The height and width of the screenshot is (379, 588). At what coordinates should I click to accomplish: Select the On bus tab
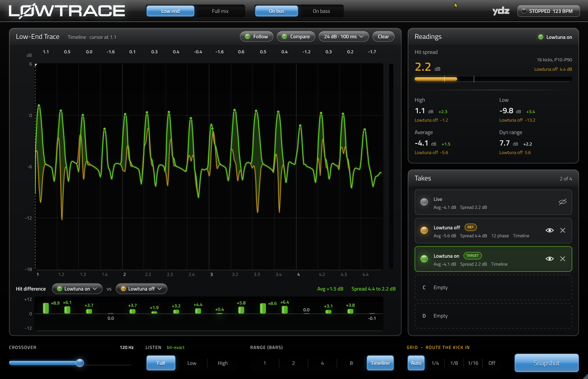tap(276, 11)
